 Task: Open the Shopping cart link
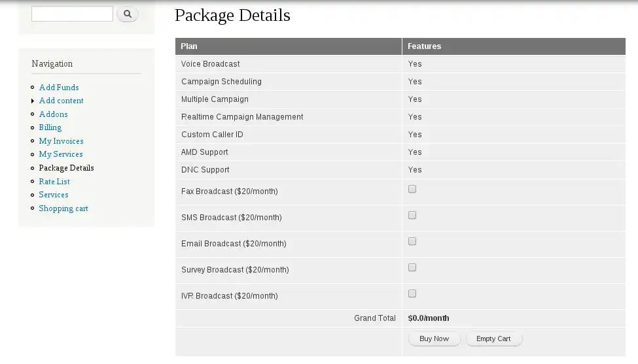pyautogui.click(x=63, y=208)
